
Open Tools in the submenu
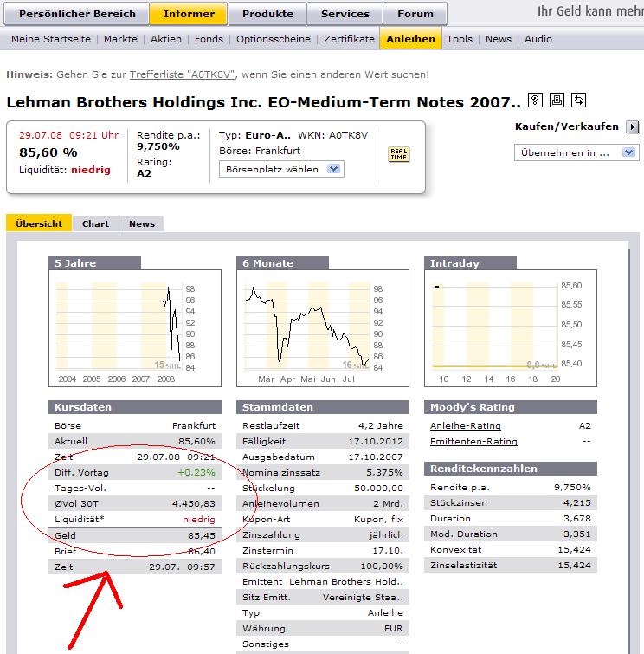[460, 39]
